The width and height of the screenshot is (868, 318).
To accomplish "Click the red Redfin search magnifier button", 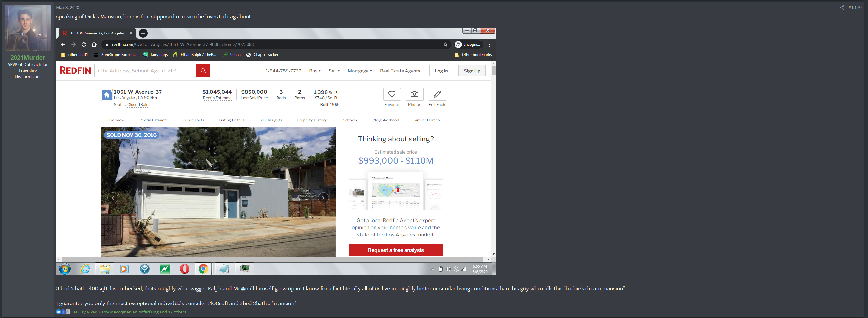I will pos(203,71).
